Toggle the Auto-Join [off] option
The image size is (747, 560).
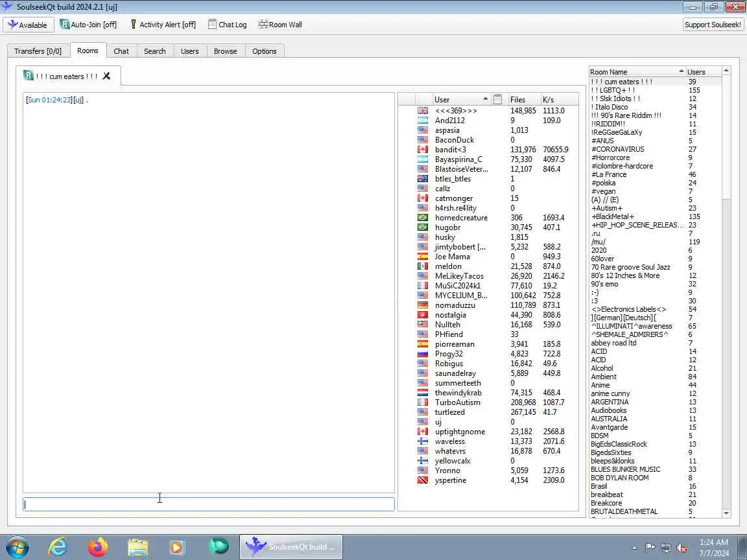pyautogui.click(x=89, y=25)
